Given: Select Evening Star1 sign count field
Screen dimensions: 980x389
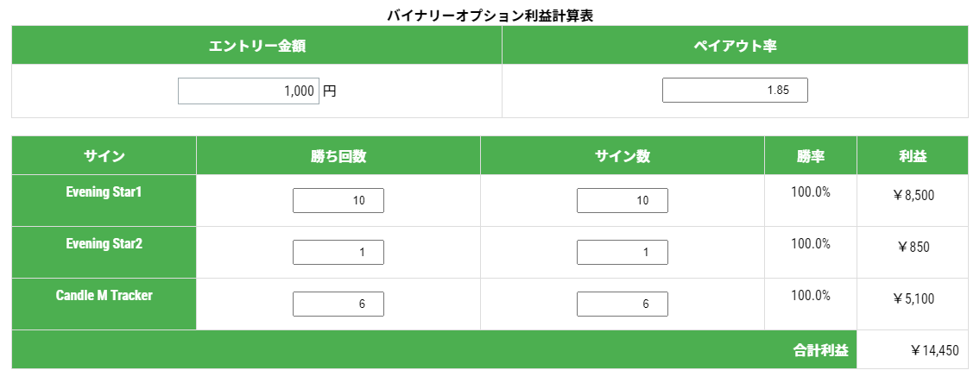Looking at the screenshot, I should click(x=622, y=201).
